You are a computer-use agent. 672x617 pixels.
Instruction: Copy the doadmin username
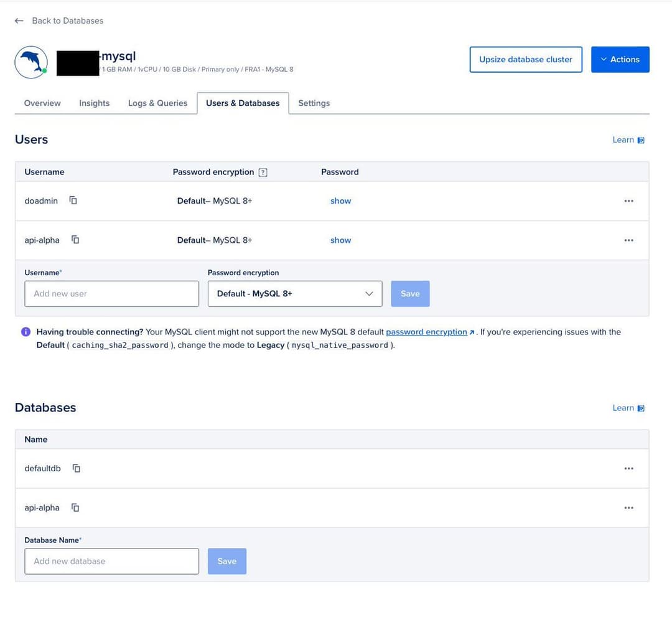coord(73,200)
